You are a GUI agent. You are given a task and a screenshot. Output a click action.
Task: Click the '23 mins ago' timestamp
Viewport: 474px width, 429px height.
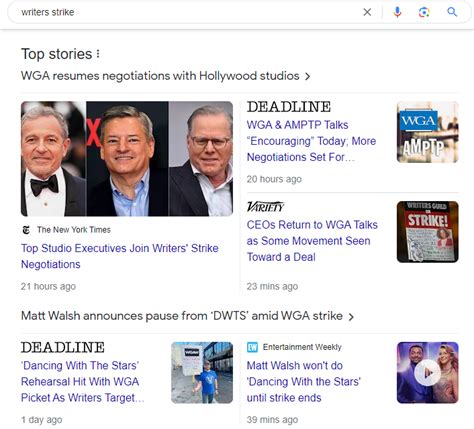click(272, 286)
